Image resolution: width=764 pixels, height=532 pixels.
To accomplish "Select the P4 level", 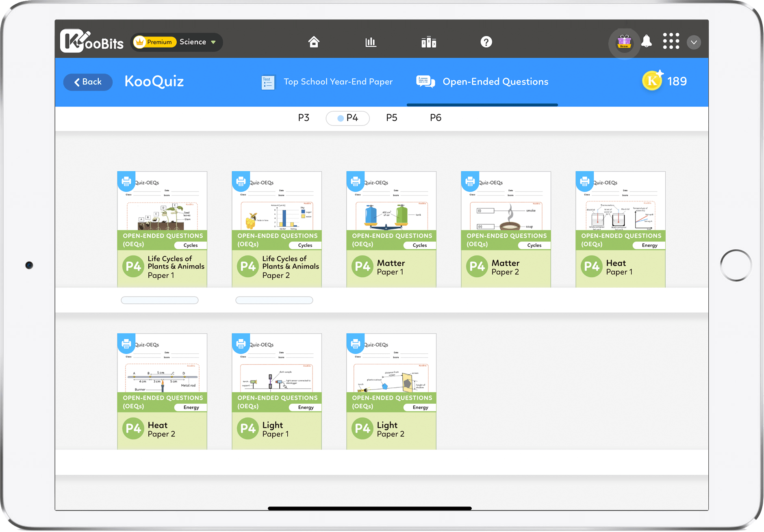I will click(348, 118).
